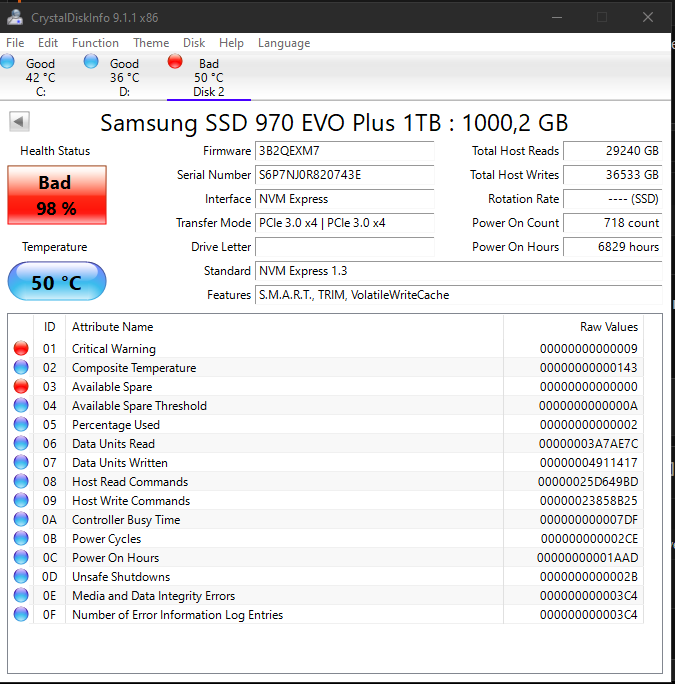The width and height of the screenshot is (675, 684).
Task: Click the icon for Power Cycles
Action: tap(21, 538)
